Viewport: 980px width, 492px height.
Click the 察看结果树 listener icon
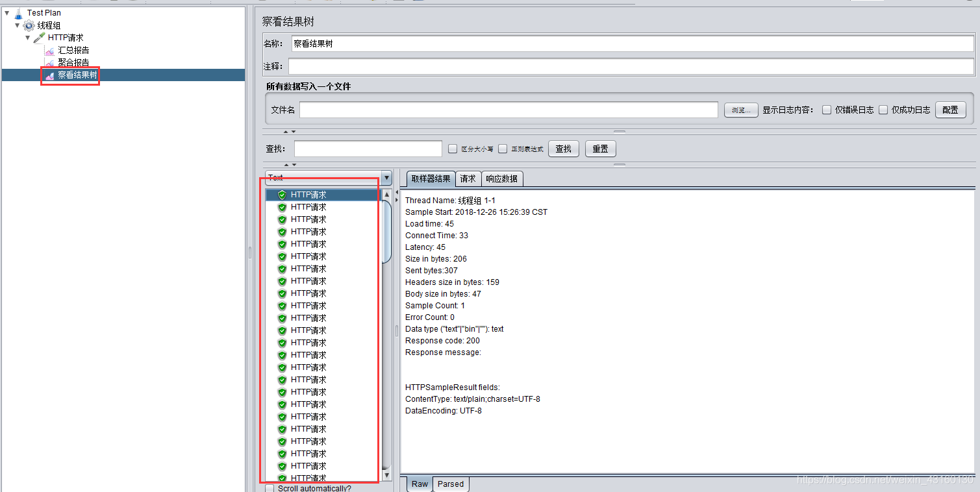pyautogui.click(x=50, y=75)
